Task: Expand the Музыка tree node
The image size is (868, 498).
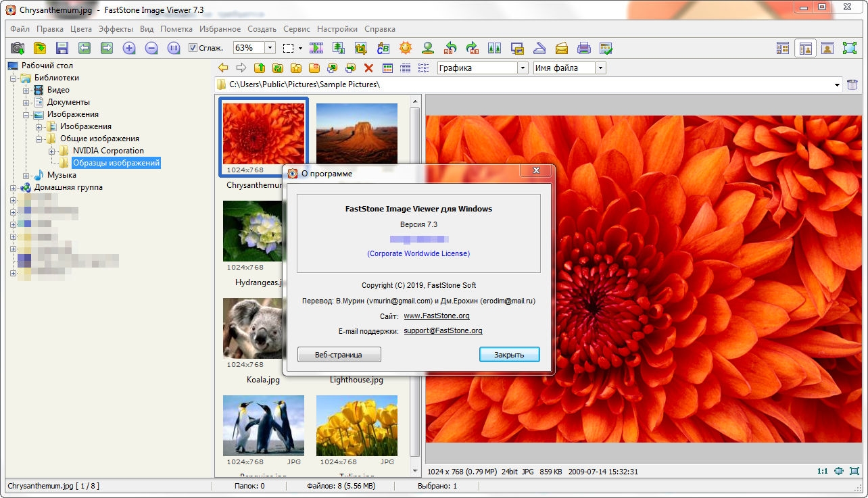Action: 26,175
